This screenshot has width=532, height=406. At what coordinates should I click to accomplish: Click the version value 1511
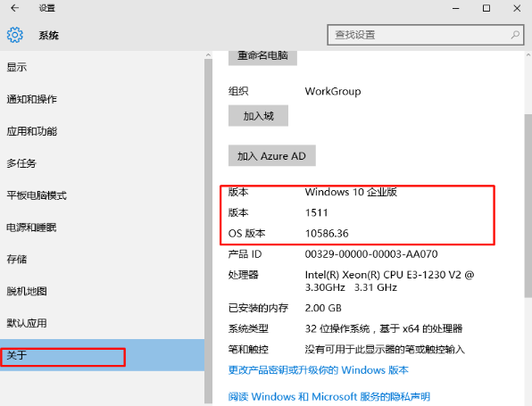coord(316,212)
